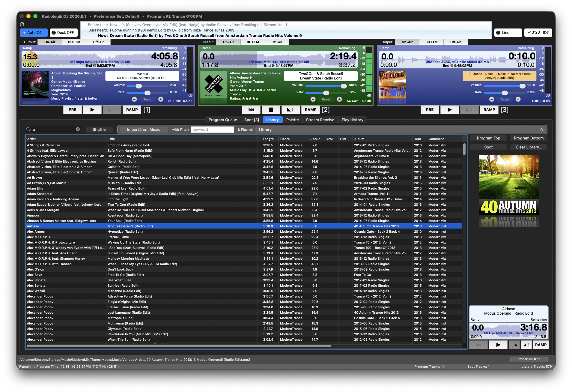Click the ID? time display button
The width and height of the screenshot is (572, 392).
538,32
